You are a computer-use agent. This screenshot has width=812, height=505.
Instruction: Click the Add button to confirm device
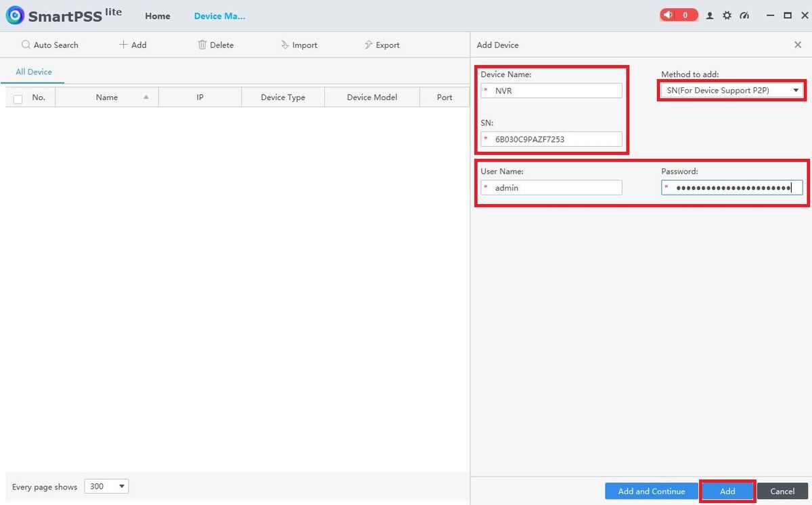[x=727, y=491]
